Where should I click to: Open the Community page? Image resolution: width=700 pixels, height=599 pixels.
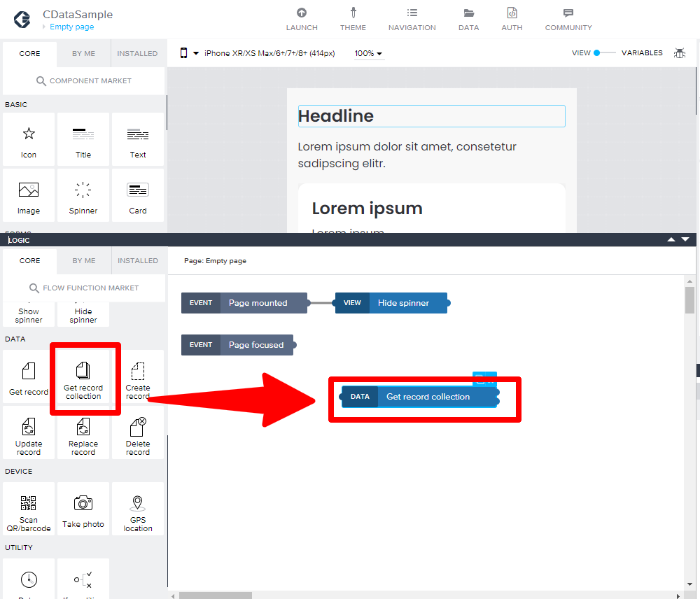[568, 20]
